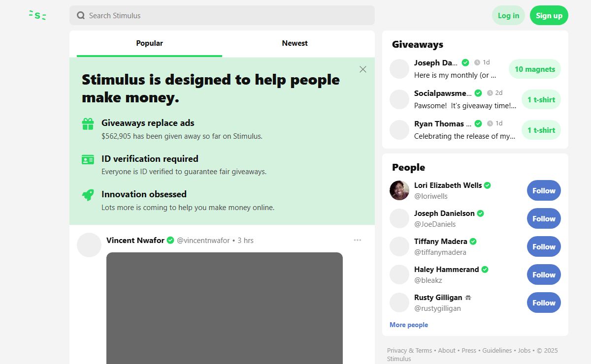
Task: Click the rocket icon beside Innovation obsessed
Action: pos(88,195)
